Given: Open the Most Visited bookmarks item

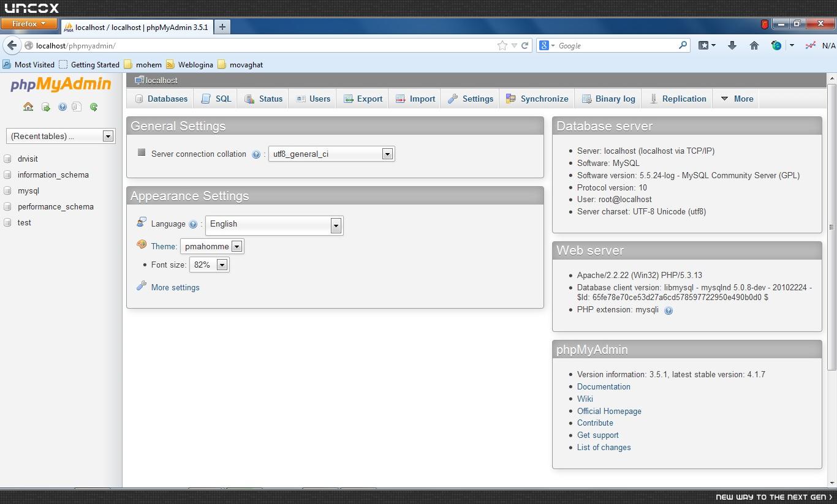Looking at the screenshot, I should click(29, 64).
